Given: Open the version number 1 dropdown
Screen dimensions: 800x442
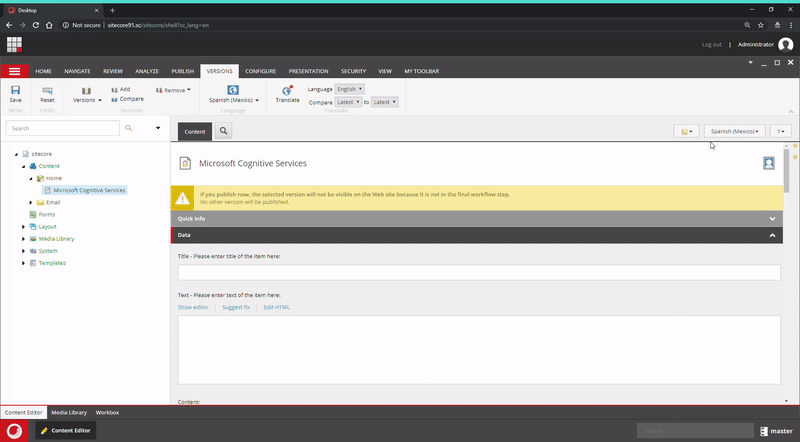Looking at the screenshot, I should tap(781, 131).
